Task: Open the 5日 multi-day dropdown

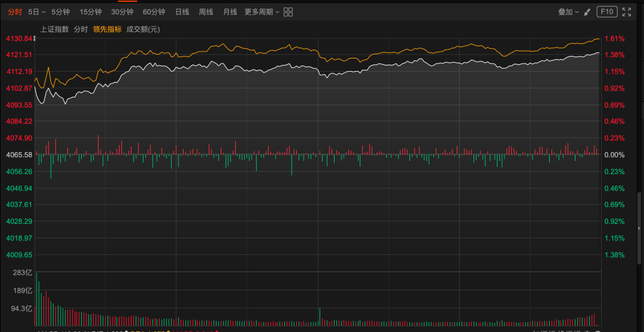Action: pos(37,12)
